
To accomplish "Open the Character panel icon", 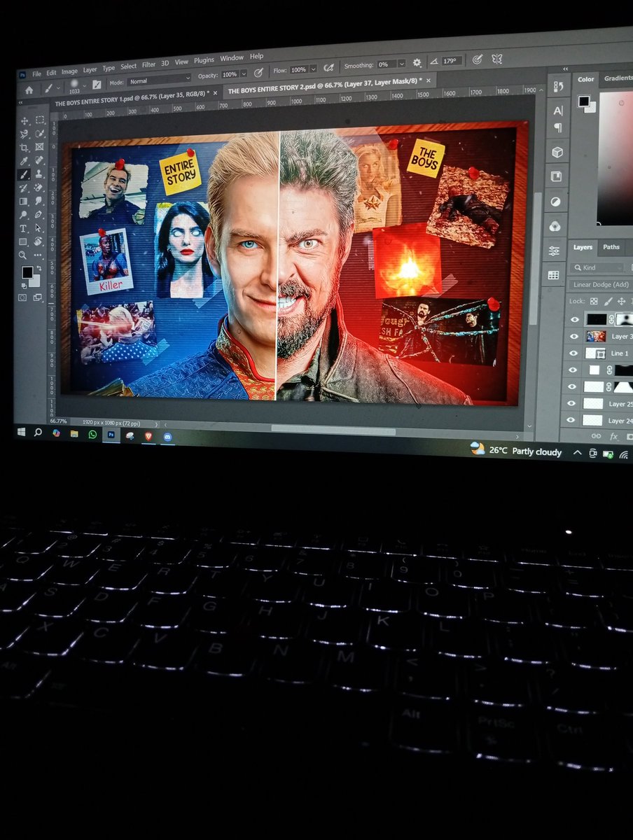I will point(558,111).
